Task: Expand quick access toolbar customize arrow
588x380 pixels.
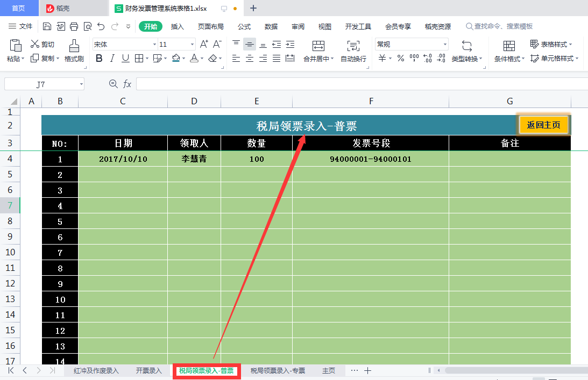Action: tap(128, 27)
